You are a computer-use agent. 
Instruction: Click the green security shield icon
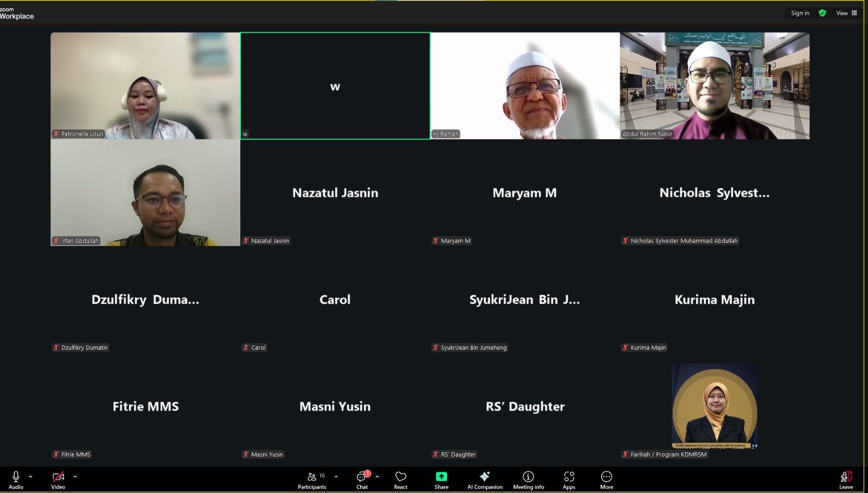point(822,13)
